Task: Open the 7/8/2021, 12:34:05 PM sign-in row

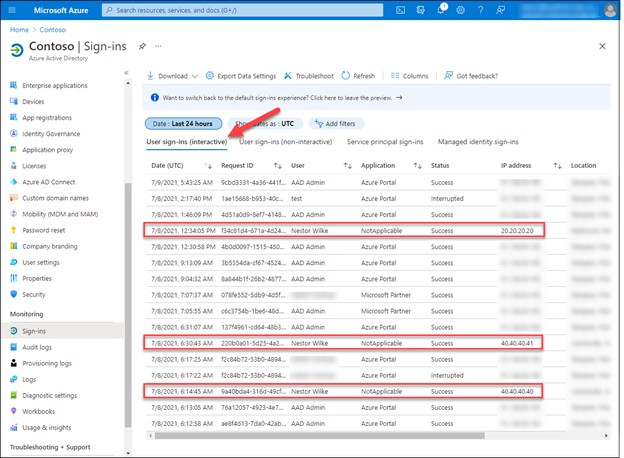Action: pyautogui.click(x=344, y=230)
